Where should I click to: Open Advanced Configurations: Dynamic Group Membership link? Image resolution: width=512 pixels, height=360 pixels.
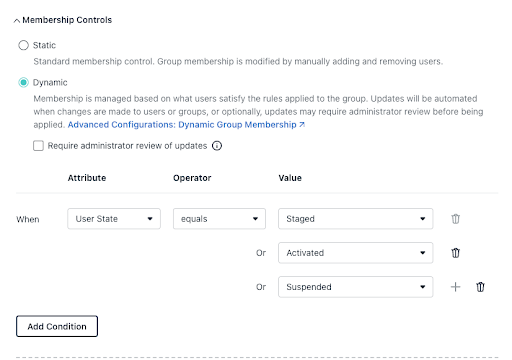pos(186,125)
